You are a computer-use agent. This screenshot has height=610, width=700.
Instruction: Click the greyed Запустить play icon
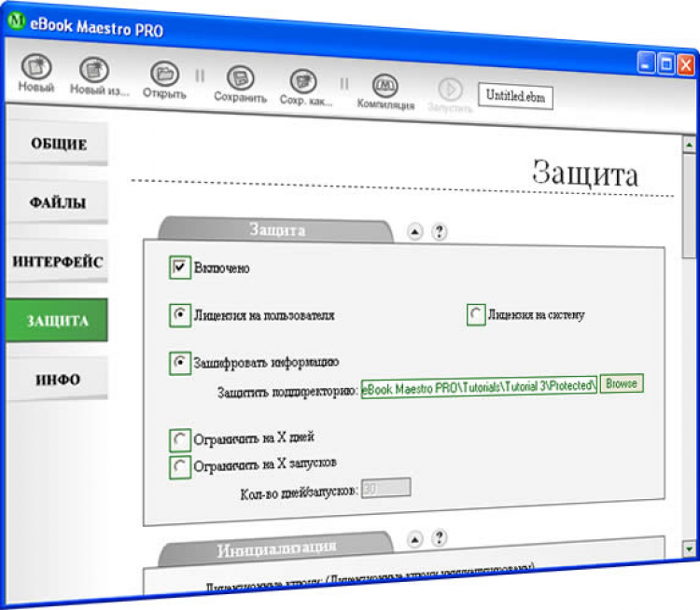coord(450,90)
